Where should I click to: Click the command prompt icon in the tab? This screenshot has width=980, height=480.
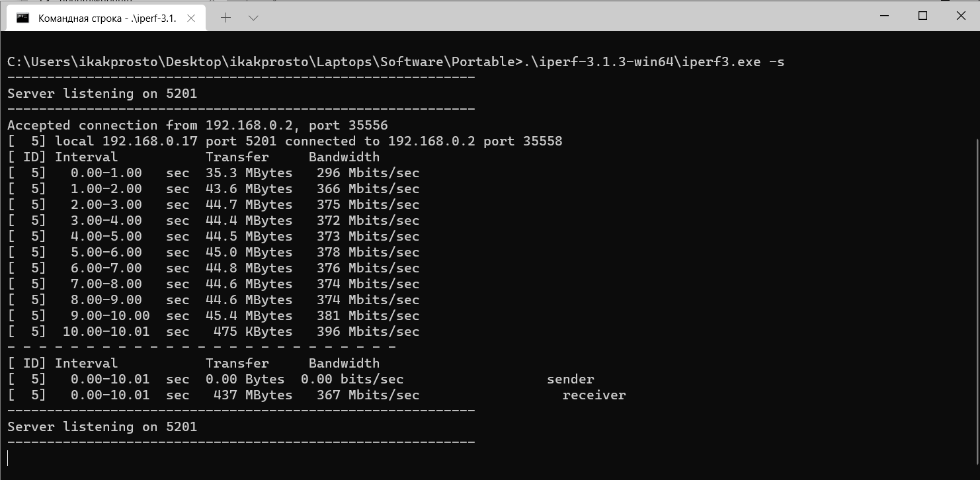(23, 18)
